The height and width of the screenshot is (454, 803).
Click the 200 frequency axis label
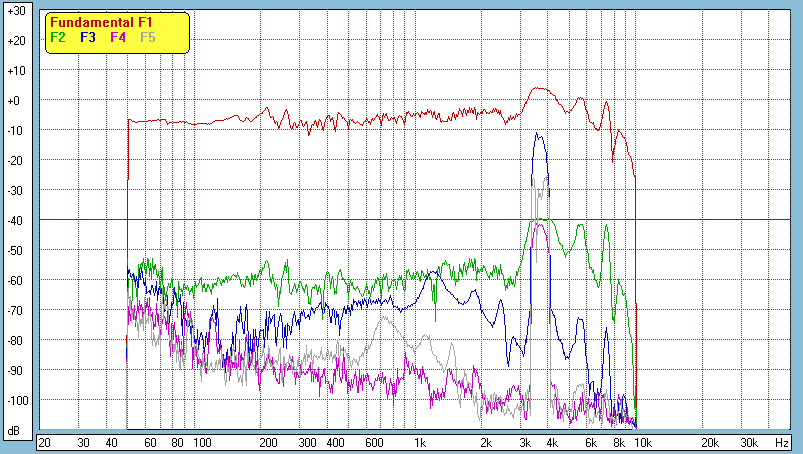(x=268, y=441)
